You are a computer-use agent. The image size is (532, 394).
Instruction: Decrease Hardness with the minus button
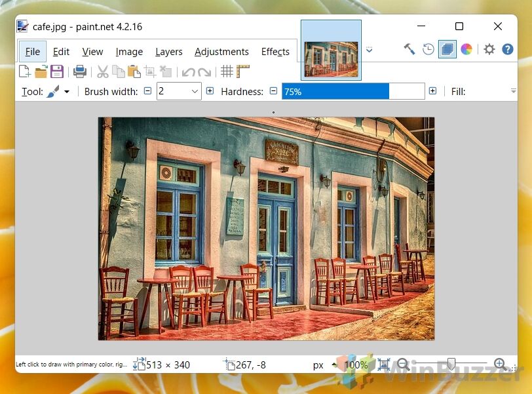273,91
